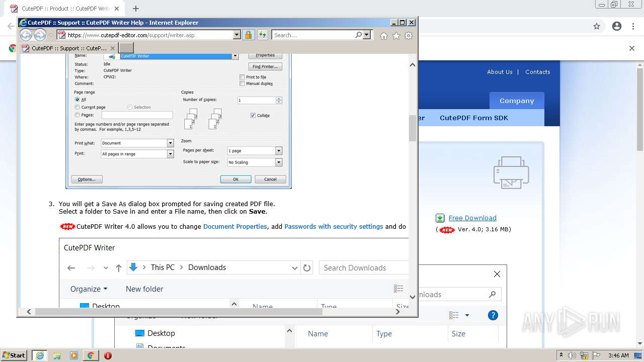Click the IE vertical scrollbar thumb
644x362 pixels.
pos(413,128)
